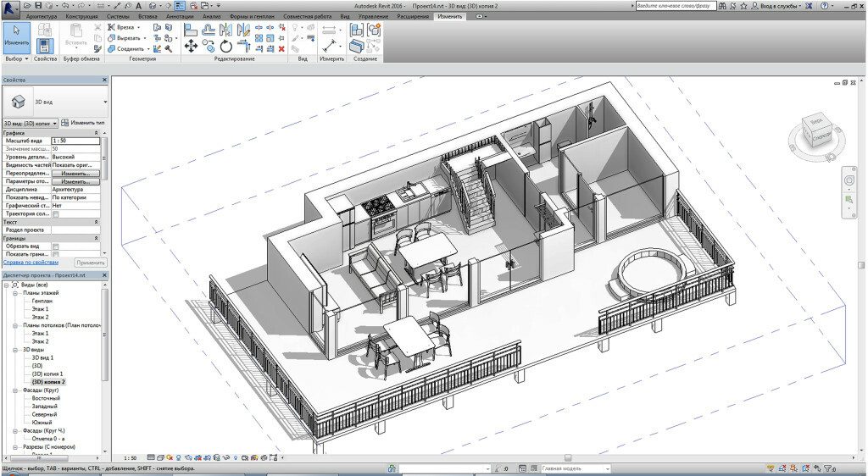Select the Move tool in the Редактирование panel
The height and width of the screenshot is (476, 868).
click(x=190, y=47)
